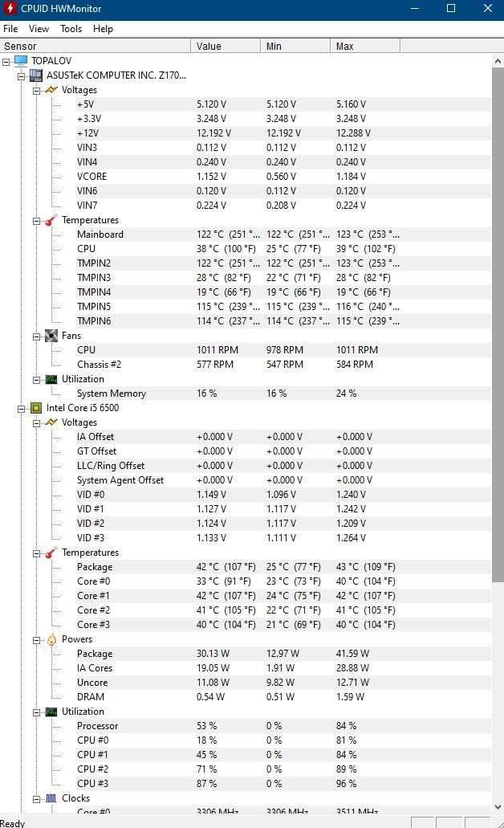Image resolution: width=504 pixels, height=828 pixels.
Task: Click the Value column header
Action: [x=226, y=46]
